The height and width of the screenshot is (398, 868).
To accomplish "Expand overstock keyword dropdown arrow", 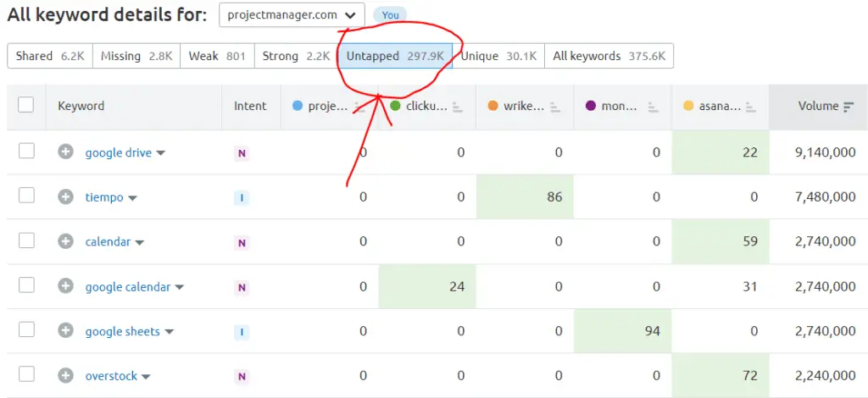I will pyautogui.click(x=146, y=377).
